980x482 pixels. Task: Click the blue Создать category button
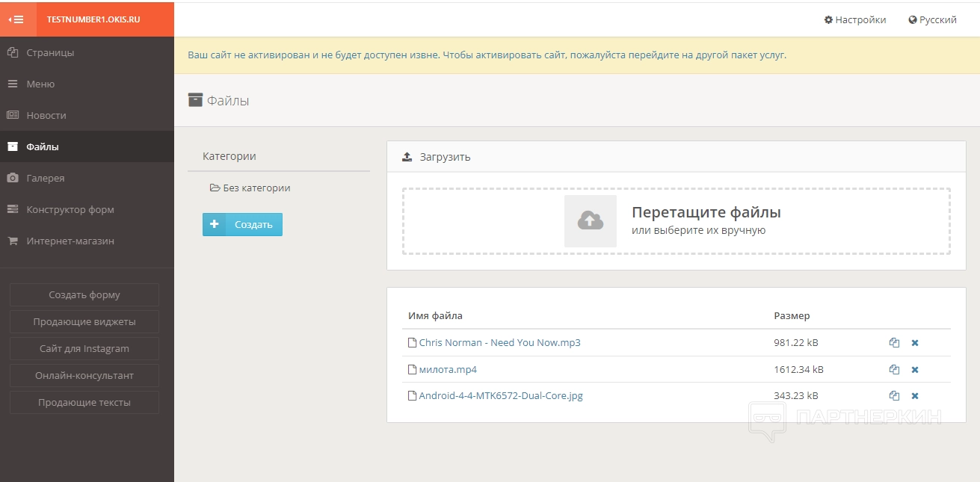pos(242,225)
